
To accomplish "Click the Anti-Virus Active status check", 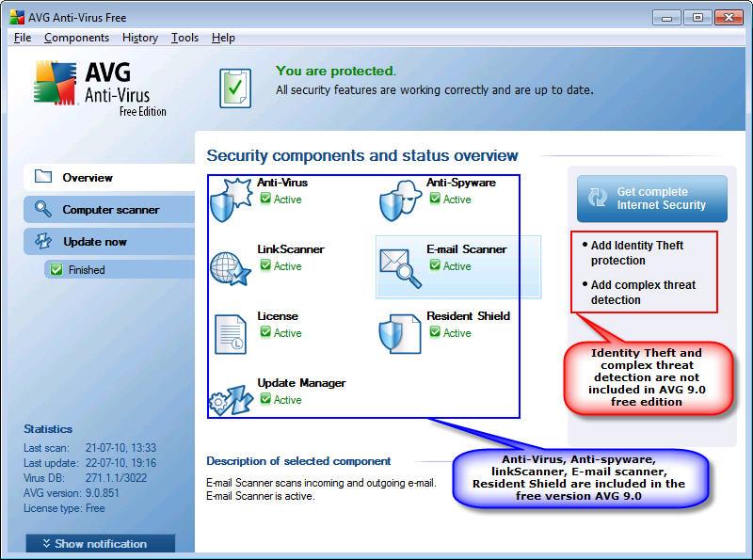I will point(265,199).
